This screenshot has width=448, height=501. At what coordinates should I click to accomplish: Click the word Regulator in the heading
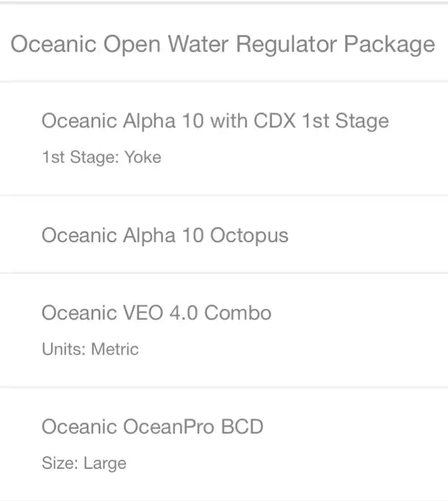[x=286, y=45]
